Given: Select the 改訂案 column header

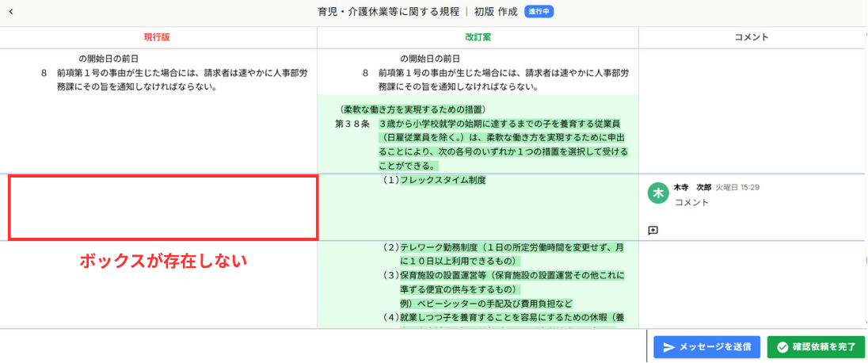Looking at the screenshot, I should tap(478, 37).
